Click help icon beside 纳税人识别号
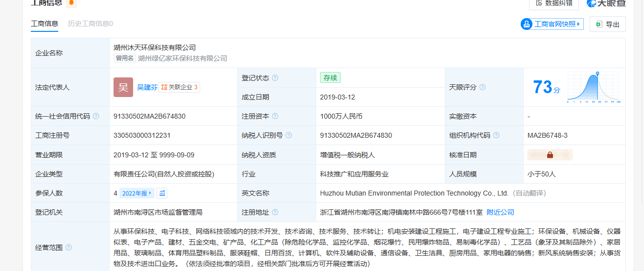 pos(289,135)
